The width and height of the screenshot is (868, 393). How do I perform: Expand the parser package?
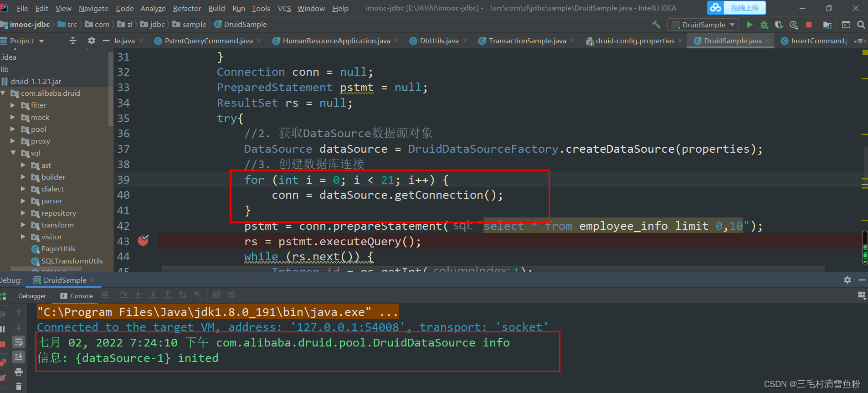coord(23,201)
